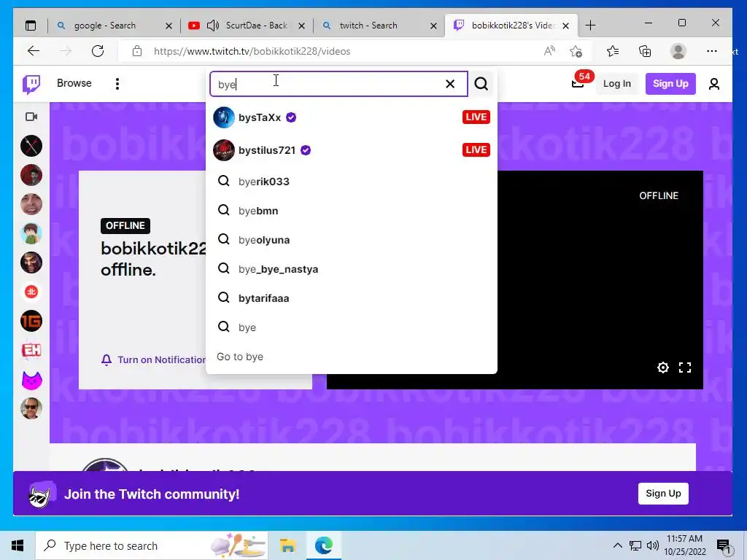The image size is (747, 560).
Task: Select bysTaXx live channel suggestion
Action: click(x=352, y=117)
